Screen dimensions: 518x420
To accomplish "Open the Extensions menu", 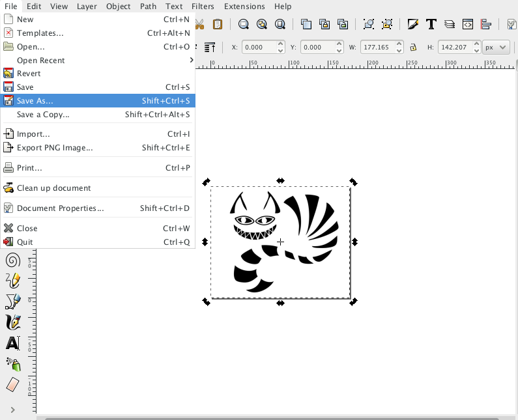I will tap(244, 7).
